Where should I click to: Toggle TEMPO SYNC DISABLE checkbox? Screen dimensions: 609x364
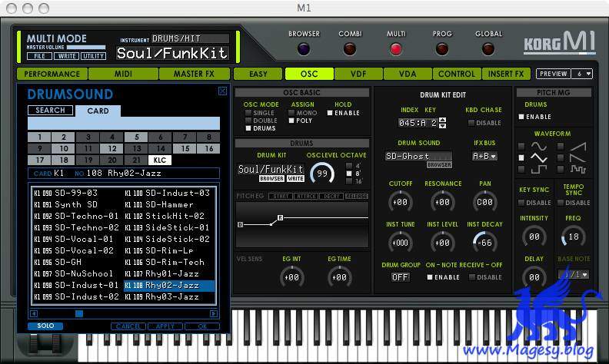tap(561, 203)
